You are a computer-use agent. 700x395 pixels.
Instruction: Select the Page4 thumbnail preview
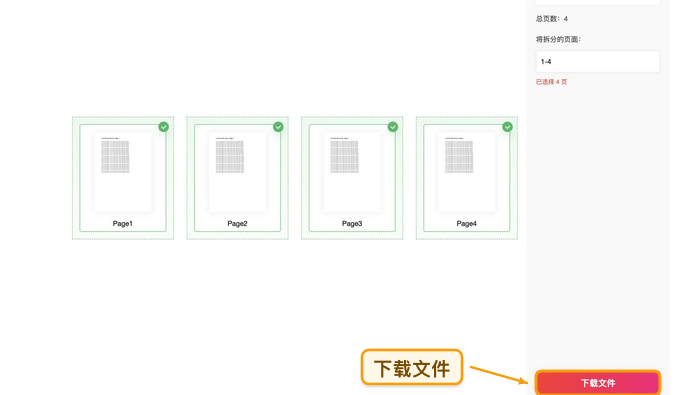point(467,172)
